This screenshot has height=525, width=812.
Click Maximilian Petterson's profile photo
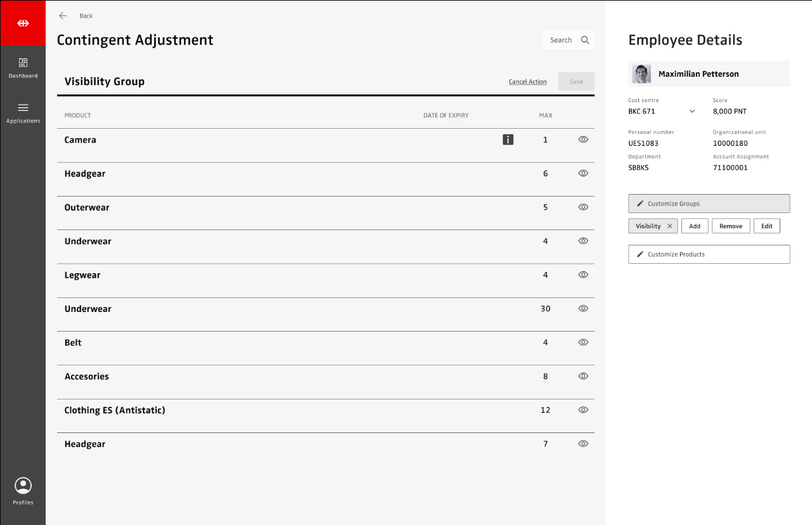641,74
